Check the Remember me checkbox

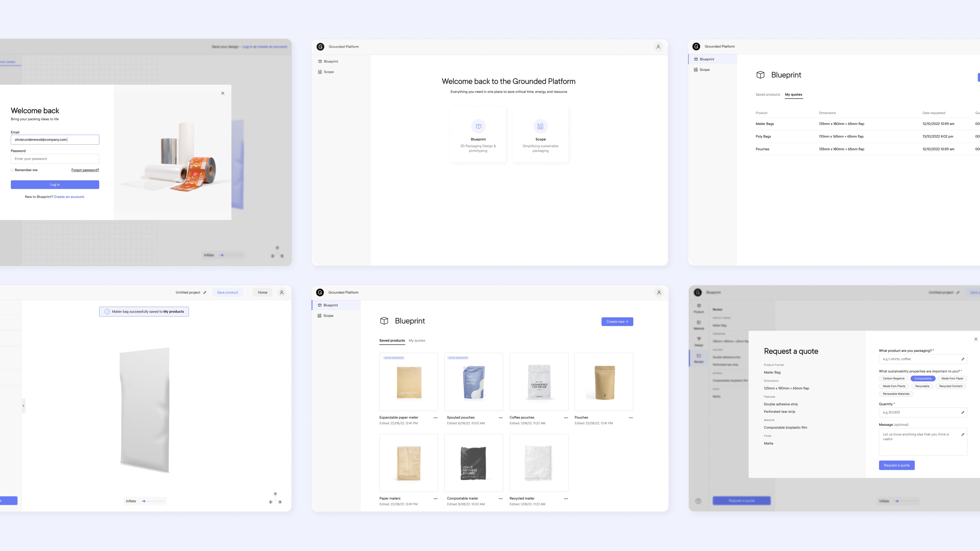click(x=12, y=170)
